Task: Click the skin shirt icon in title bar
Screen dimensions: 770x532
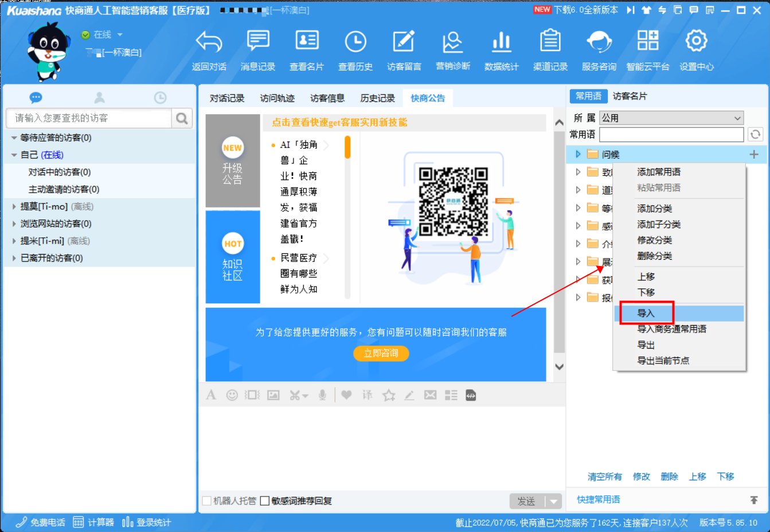Action: coord(646,10)
